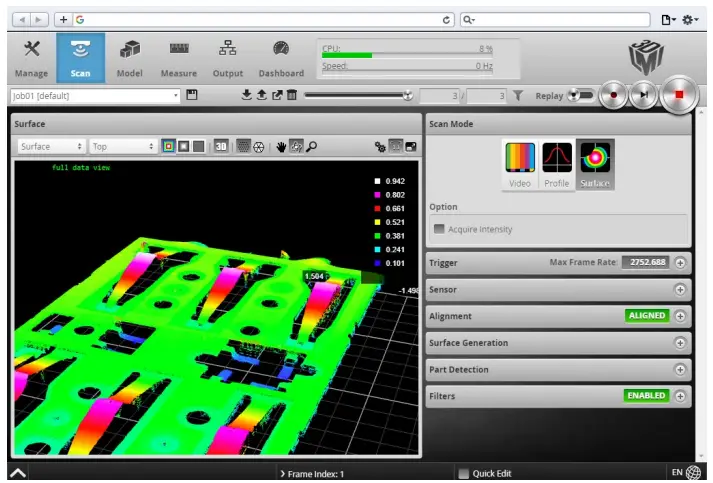The image size is (713, 483).
Task: Click the delete trash icon in toolbar
Action: (x=292, y=95)
